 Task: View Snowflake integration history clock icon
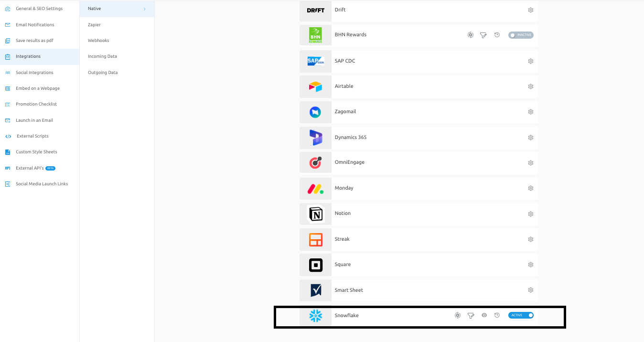point(497,315)
